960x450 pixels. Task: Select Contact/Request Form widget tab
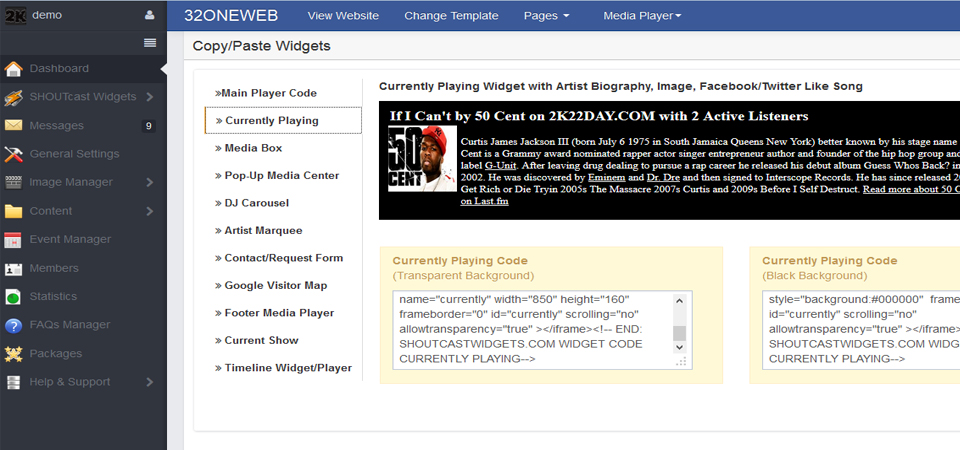279,258
